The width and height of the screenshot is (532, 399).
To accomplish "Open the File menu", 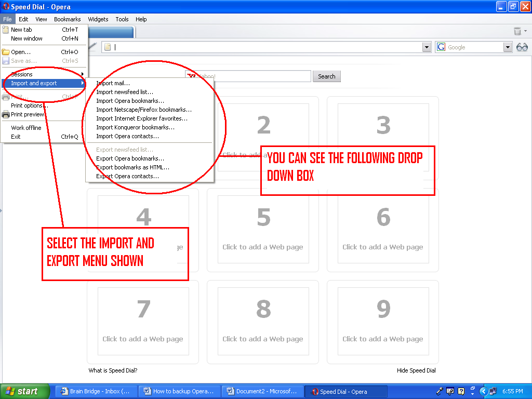I will tap(7, 19).
